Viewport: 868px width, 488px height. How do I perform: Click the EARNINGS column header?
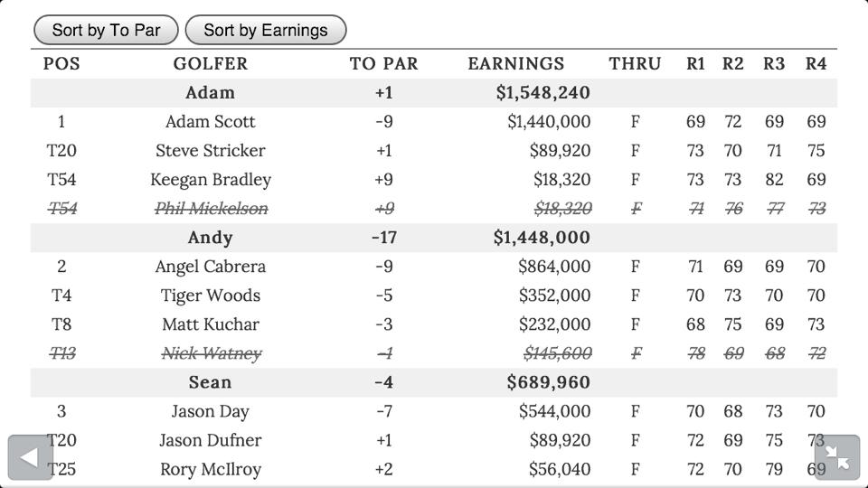pyautogui.click(x=515, y=64)
